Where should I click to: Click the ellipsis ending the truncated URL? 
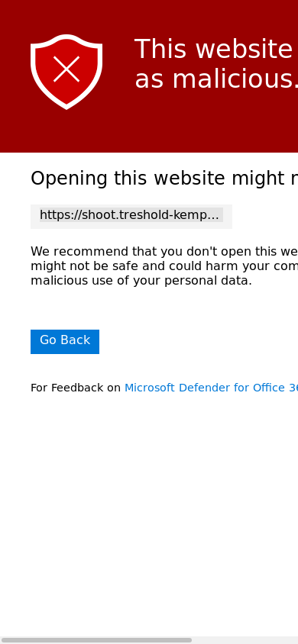214,215
